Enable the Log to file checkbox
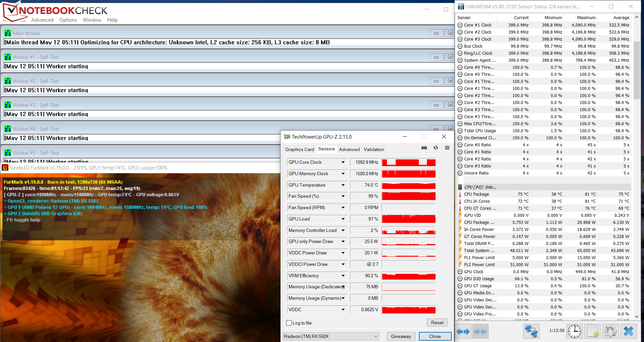 click(289, 323)
